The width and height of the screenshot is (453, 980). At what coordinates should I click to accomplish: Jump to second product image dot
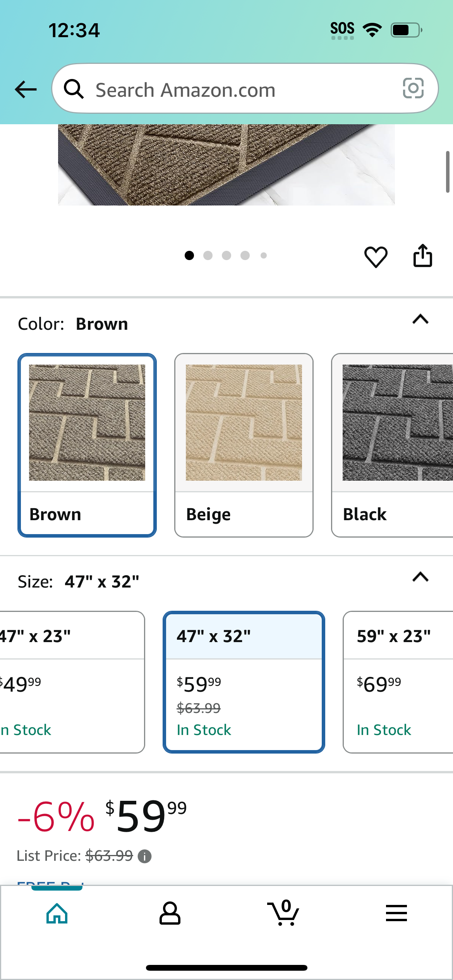(208, 255)
